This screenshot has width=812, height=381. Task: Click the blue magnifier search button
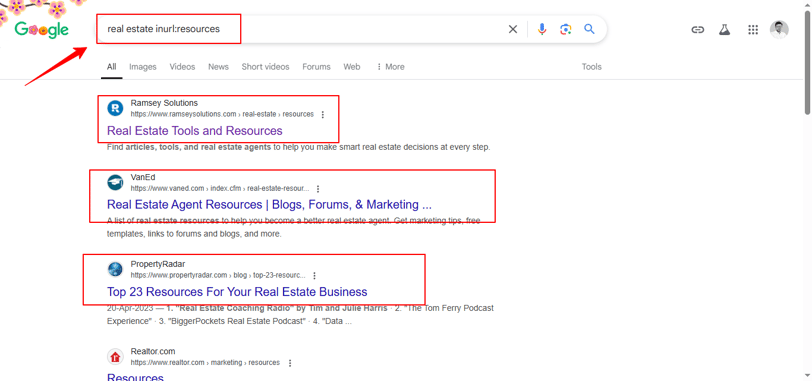click(589, 29)
